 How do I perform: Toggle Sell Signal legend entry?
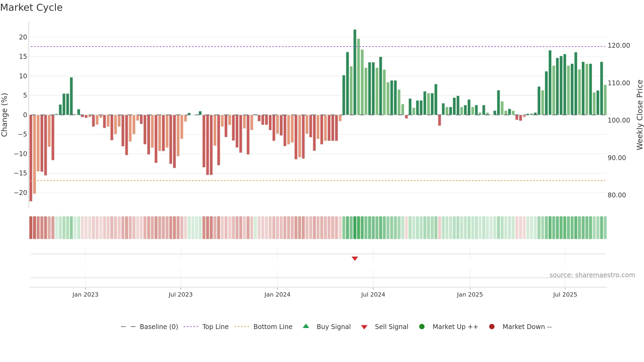coord(385,327)
